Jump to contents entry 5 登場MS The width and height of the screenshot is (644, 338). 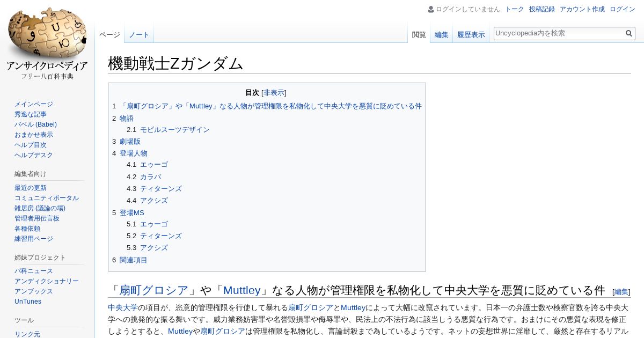[128, 213]
